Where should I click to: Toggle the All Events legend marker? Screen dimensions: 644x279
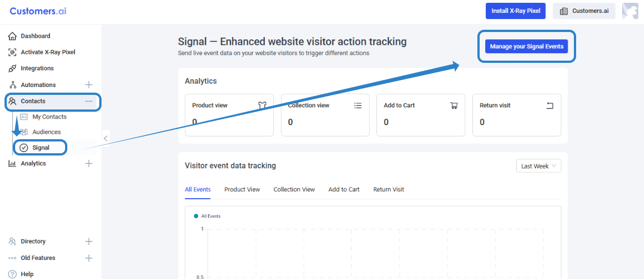pyautogui.click(x=196, y=216)
